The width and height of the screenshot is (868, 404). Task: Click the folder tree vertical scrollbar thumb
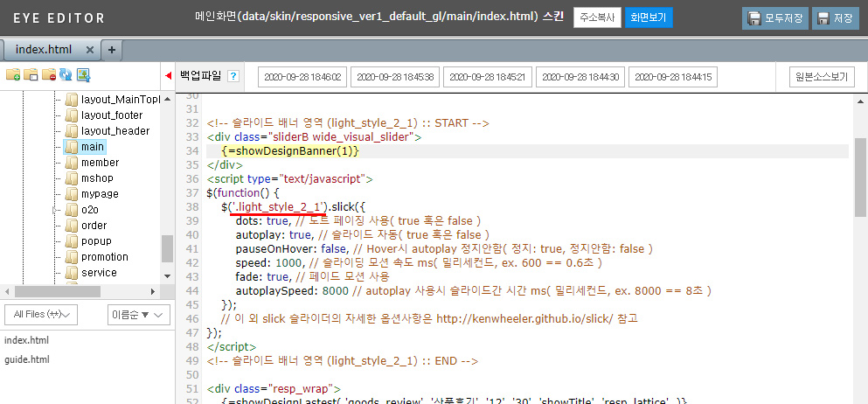point(167,248)
